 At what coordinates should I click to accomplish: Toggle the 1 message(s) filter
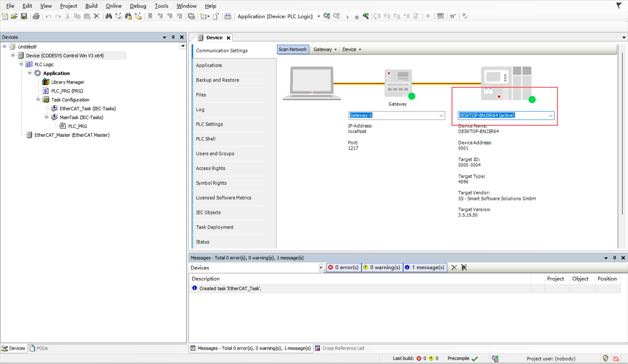(x=425, y=267)
